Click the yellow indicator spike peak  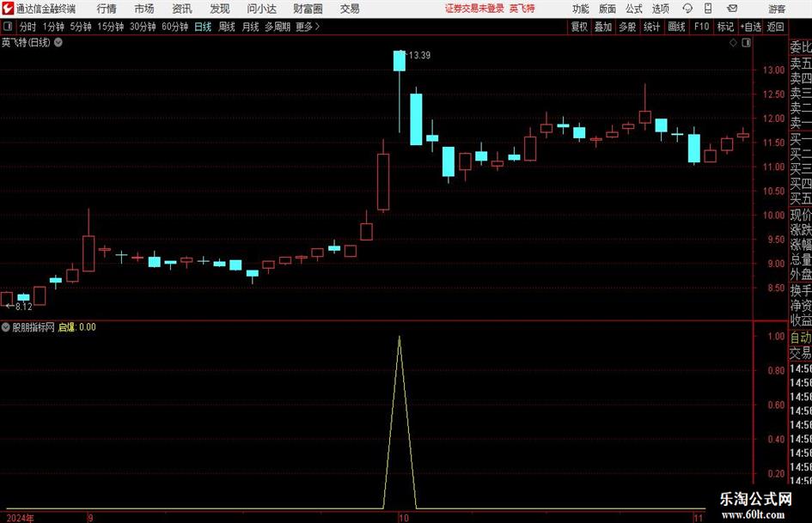coord(400,338)
